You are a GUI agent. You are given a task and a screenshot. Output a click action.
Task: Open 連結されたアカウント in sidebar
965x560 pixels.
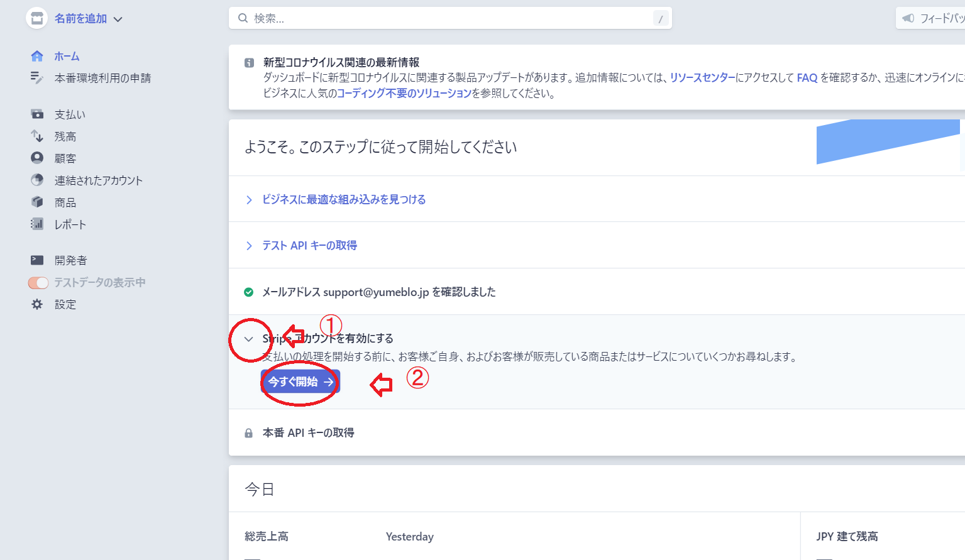pos(99,180)
